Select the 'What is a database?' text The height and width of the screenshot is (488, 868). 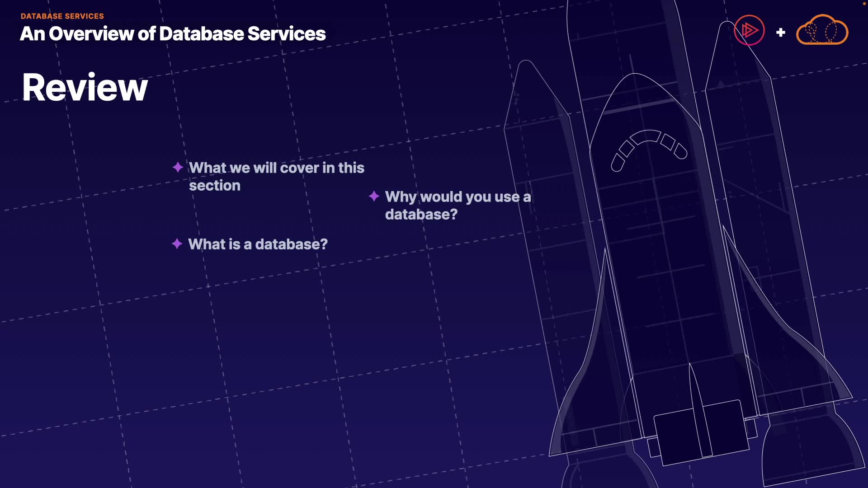(258, 244)
